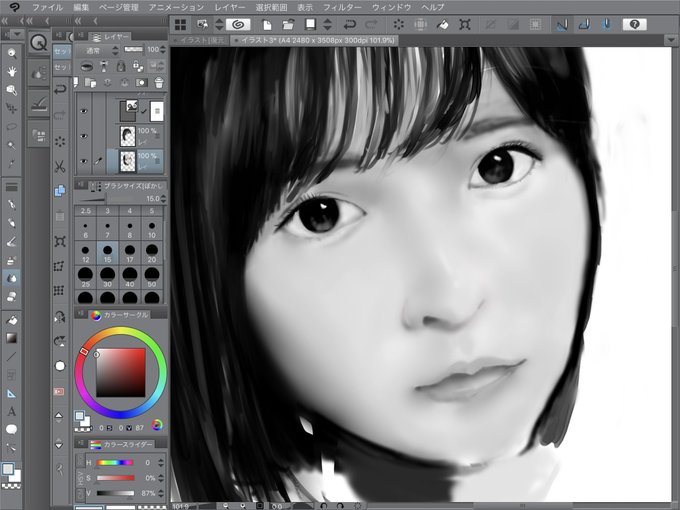Save the illustration with Save icon
The image size is (680, 510).
tap(310, 25)
